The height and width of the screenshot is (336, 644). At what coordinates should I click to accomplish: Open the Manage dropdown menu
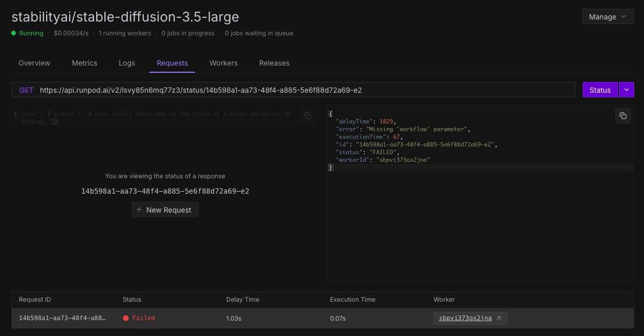(x=608, y=16)
